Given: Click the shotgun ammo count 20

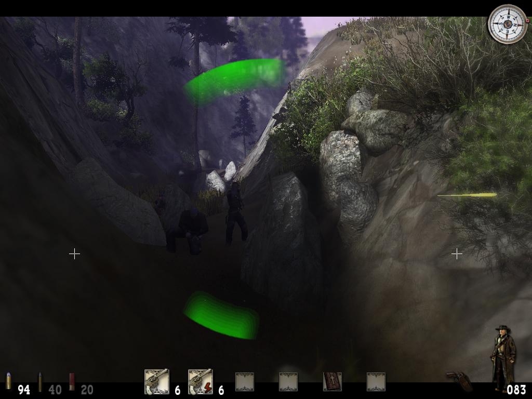Looking at the screenshot, I should 87,390.
